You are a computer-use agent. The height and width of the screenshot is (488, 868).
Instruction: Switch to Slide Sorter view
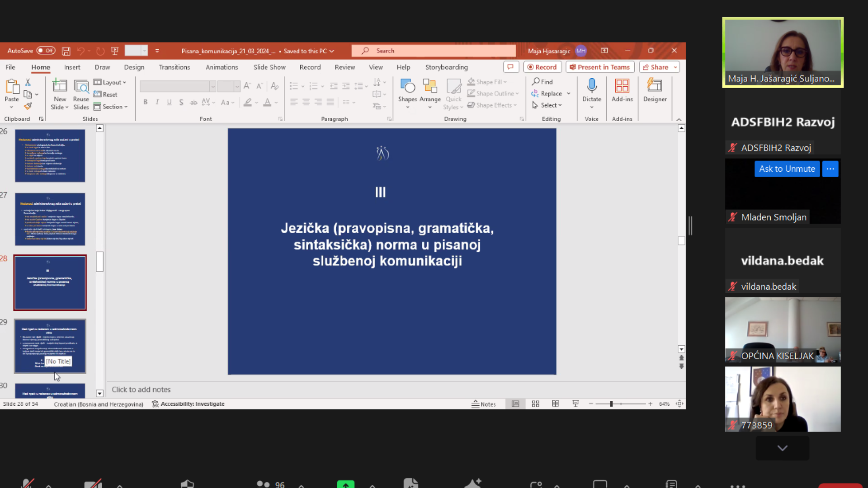click(x=535, y=404)
